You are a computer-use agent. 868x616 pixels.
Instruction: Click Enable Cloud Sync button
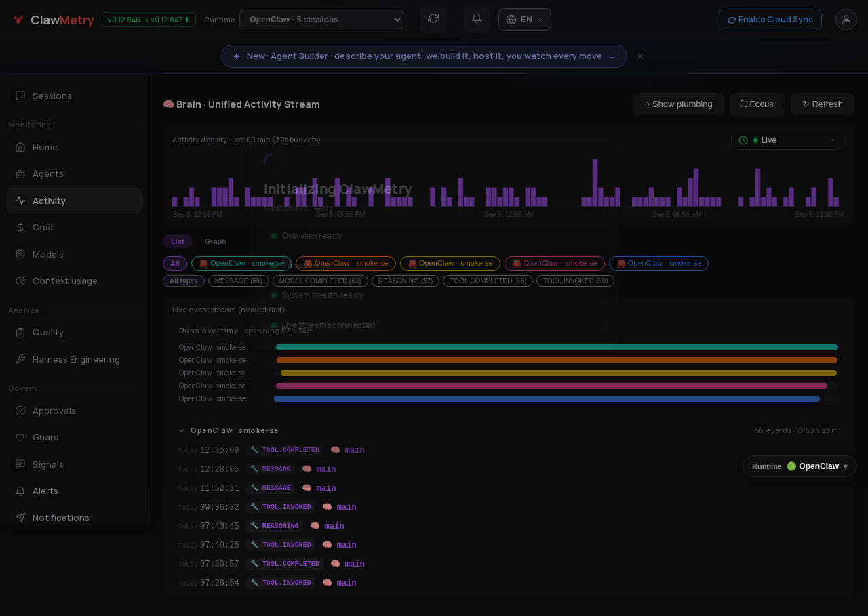click(x=770, y=20)
